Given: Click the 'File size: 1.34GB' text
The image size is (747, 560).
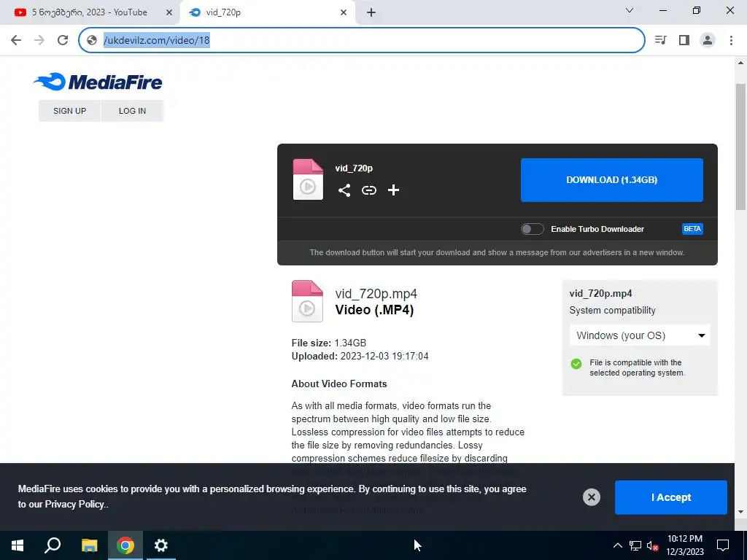Looking at the screenshot, I should pyautogui.click(x=329, y=343).
